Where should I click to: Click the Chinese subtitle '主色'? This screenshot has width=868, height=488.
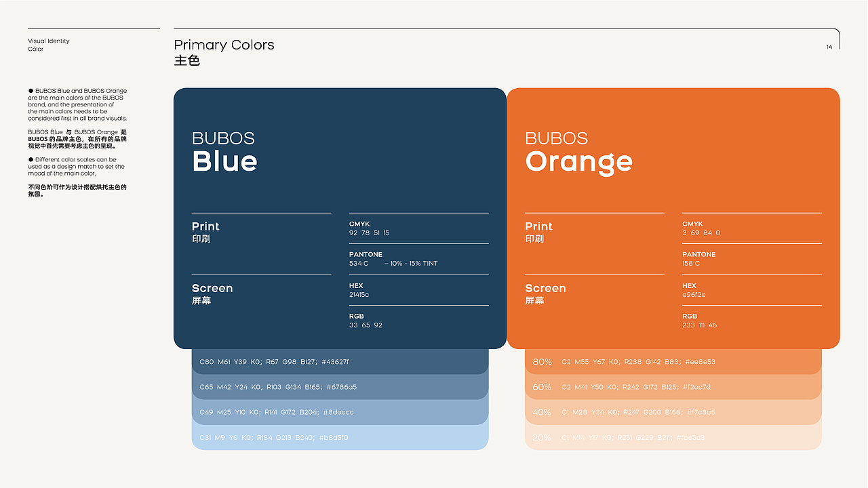pyautogui.click(x=187, y=60)
